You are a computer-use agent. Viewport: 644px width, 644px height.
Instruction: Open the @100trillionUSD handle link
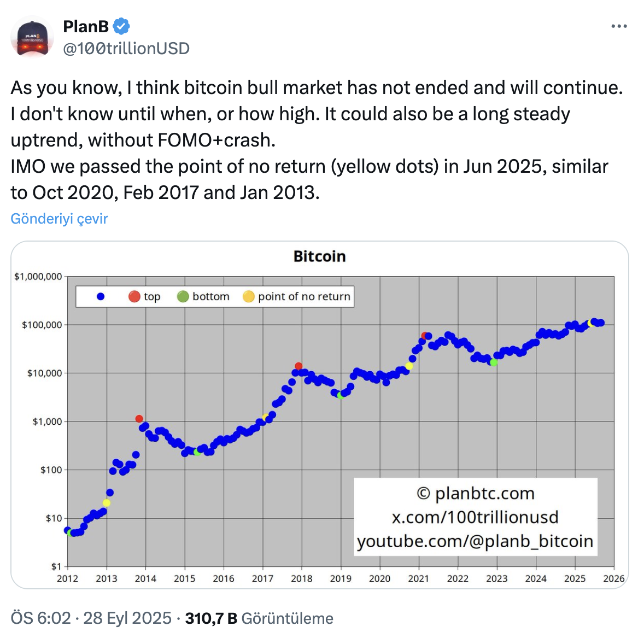pos(126,49)
